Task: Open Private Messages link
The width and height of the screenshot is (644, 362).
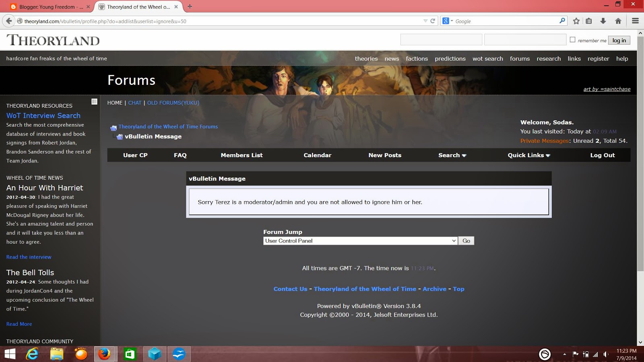Action: pos(545,141)
